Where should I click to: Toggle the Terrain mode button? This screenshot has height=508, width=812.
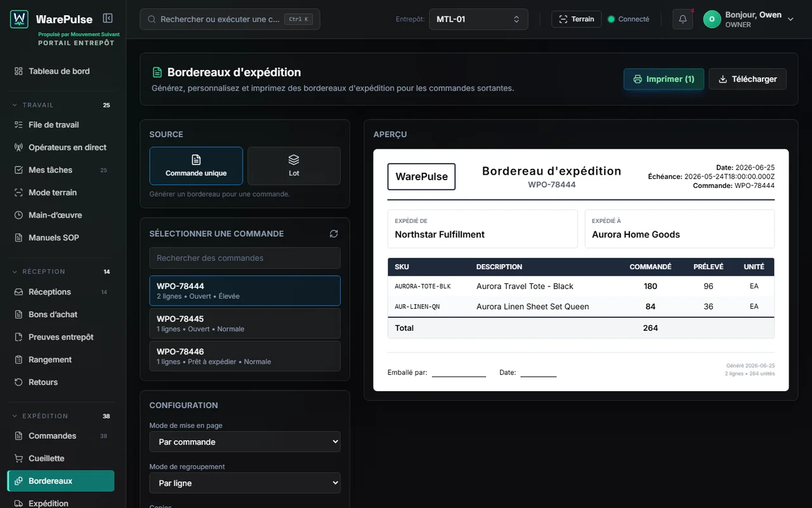click(577, 19)
